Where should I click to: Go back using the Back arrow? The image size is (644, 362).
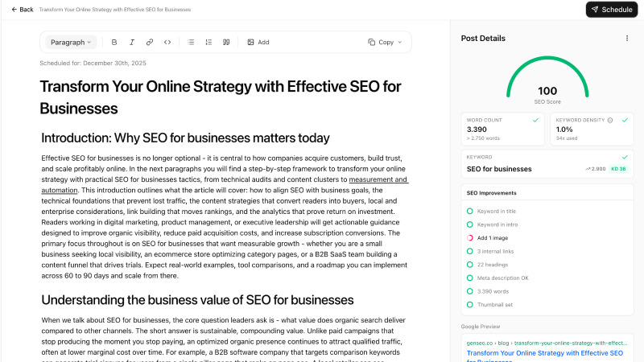pyautogui.click(x=23, y=10)
